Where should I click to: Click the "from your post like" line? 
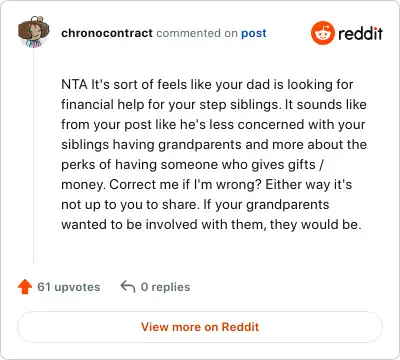click(213, 124)
